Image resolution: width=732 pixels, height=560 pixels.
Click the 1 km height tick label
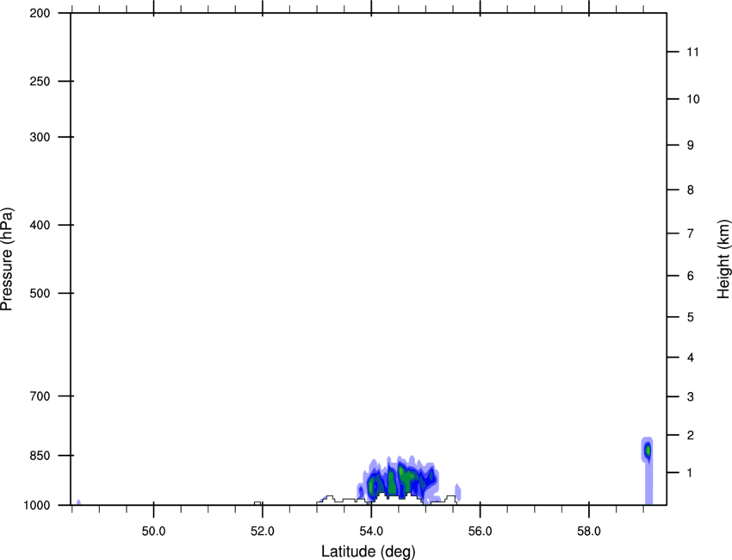coord(690,473)
